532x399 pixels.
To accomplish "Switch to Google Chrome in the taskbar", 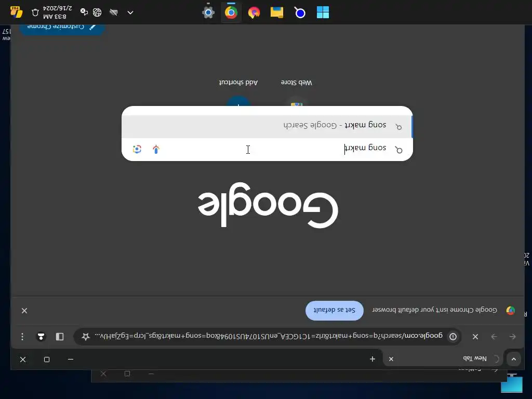I will (231, 12).
